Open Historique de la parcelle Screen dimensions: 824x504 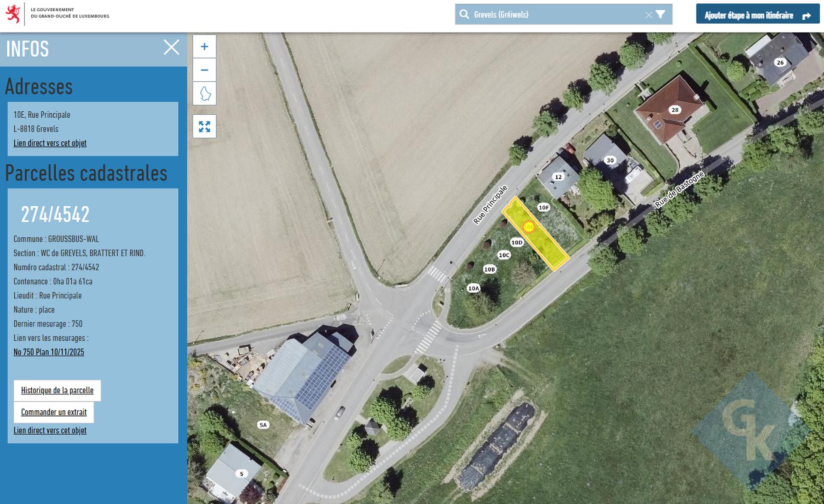[x=57, y=391]
